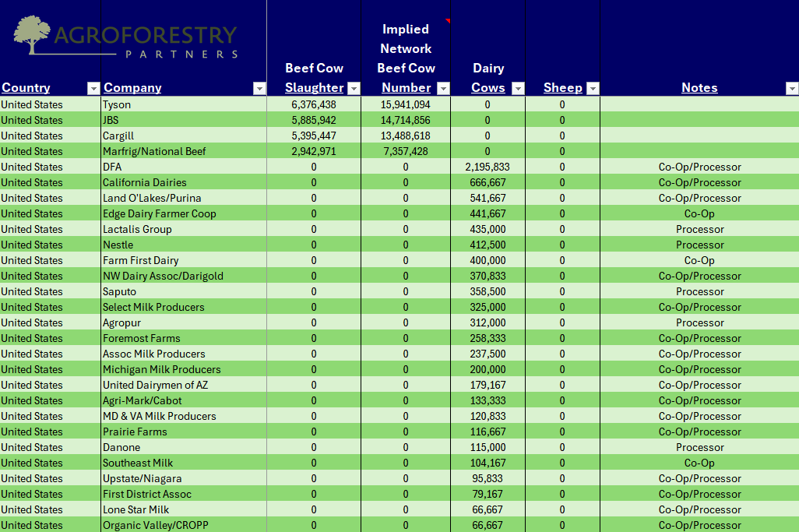Select dairy cows value 666,667
Viewport: 799px width, 532px height.
(x=487, y=182)
